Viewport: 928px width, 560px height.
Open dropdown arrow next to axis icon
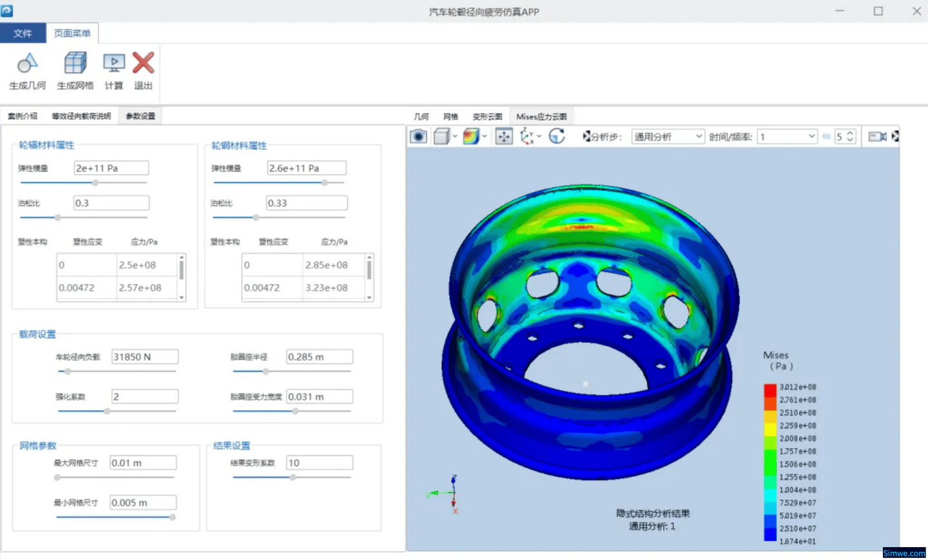click(539, 137)
